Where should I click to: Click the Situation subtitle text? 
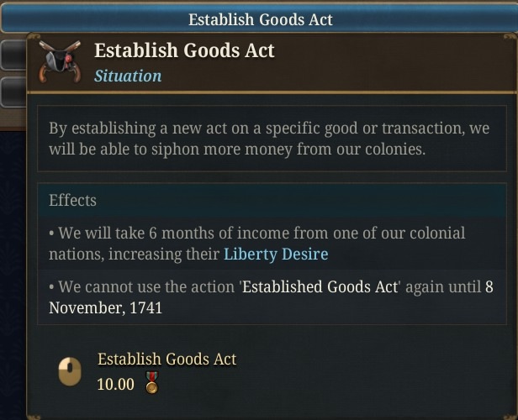[128, 76]
